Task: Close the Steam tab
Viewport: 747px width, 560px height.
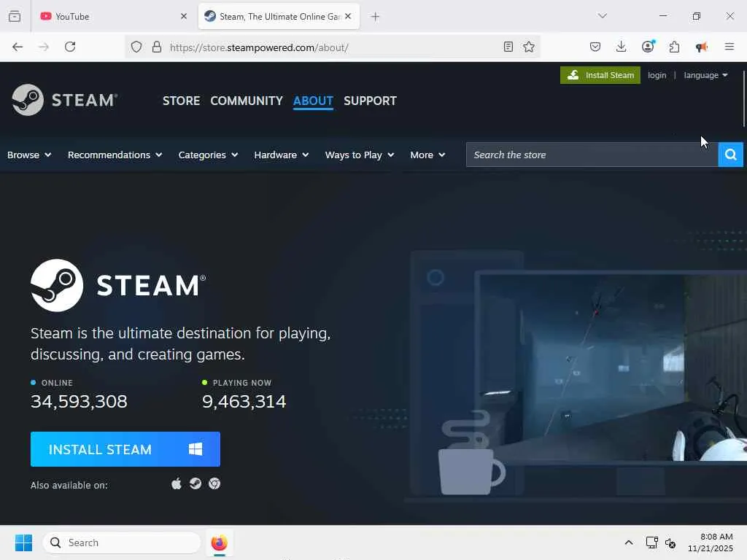Action: pyautogui.click(x=348, y=16)
